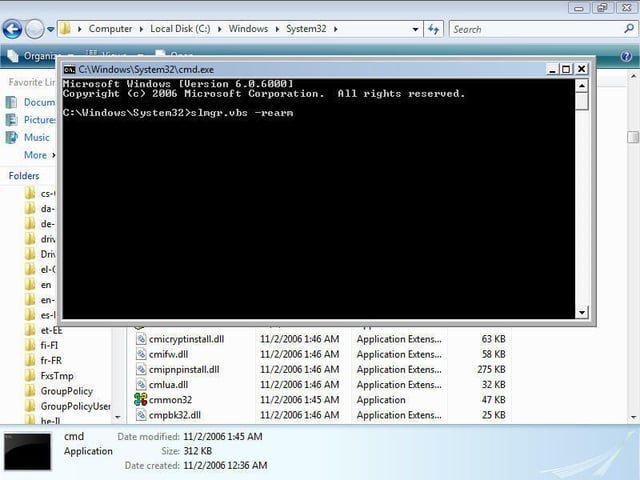Select file cmlua.dll
The image size is (640, 480).
[169, 384]
